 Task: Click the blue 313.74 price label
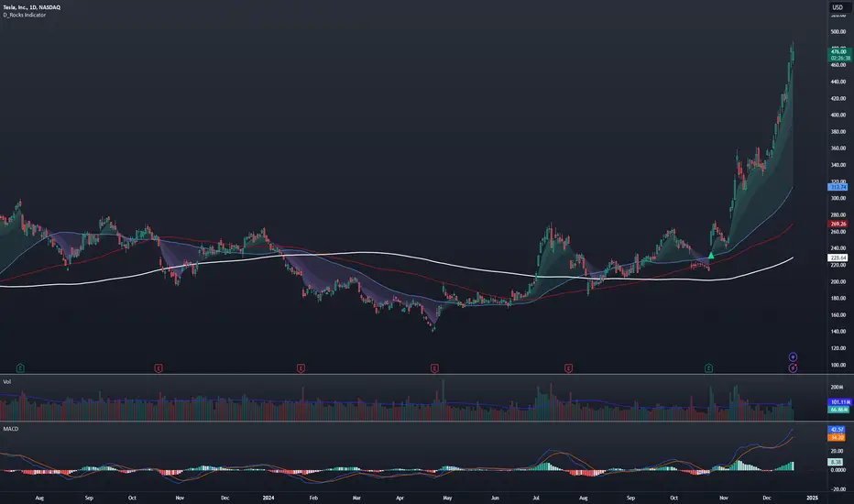pos(838,187)
